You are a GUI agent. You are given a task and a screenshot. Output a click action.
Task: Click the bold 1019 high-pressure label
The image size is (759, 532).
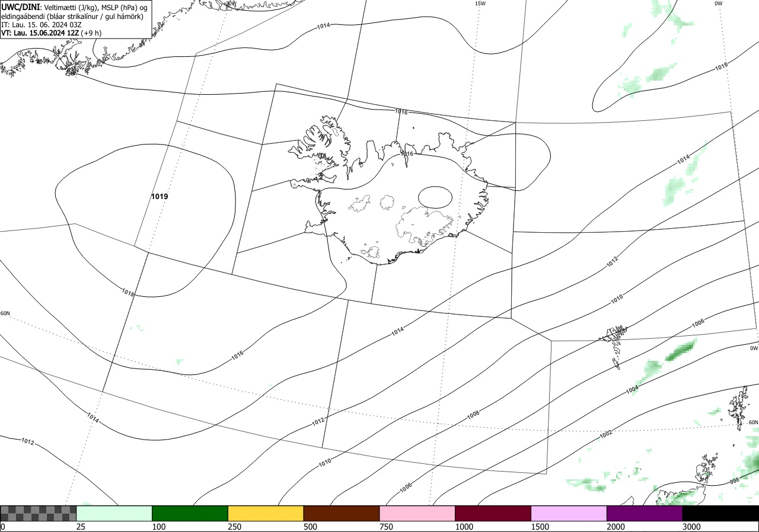[x=160, y=196]
